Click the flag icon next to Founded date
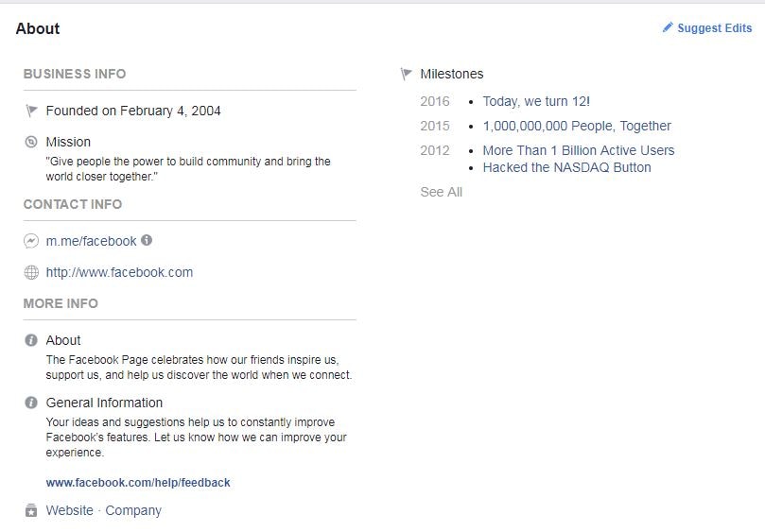 (31, 112)
